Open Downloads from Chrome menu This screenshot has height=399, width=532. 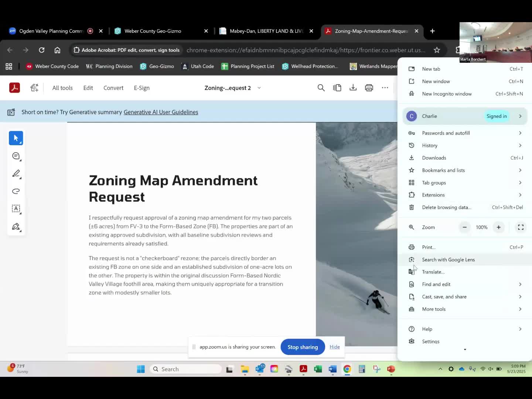tap(465, 158)
